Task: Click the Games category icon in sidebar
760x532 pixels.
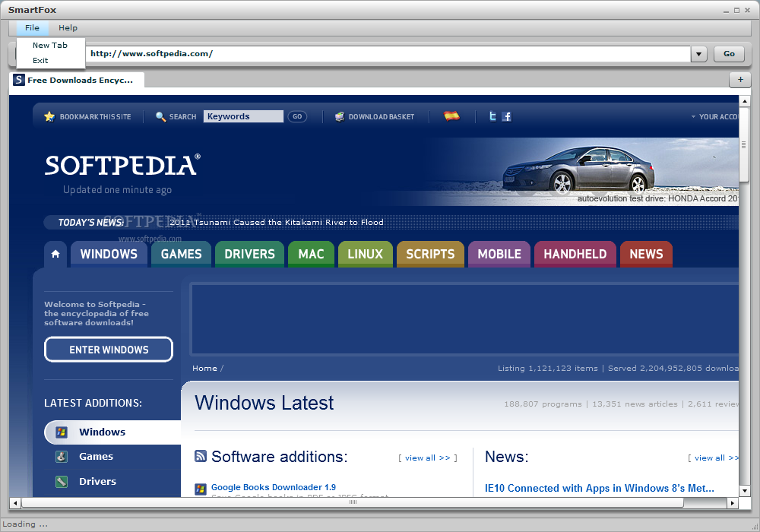Action: (62, 457)
